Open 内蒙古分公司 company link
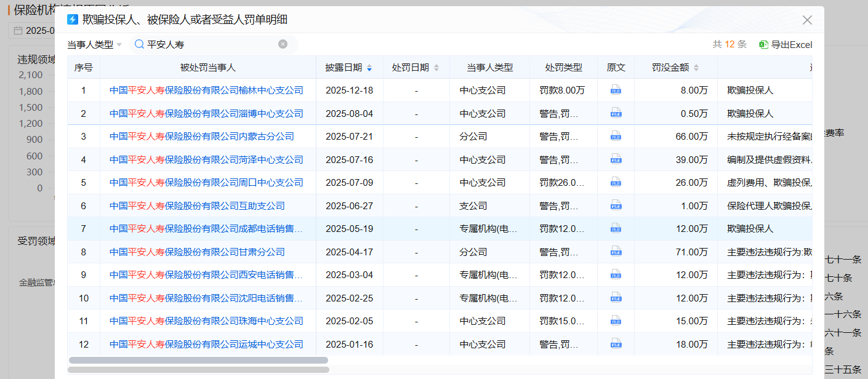 [201, 137]
